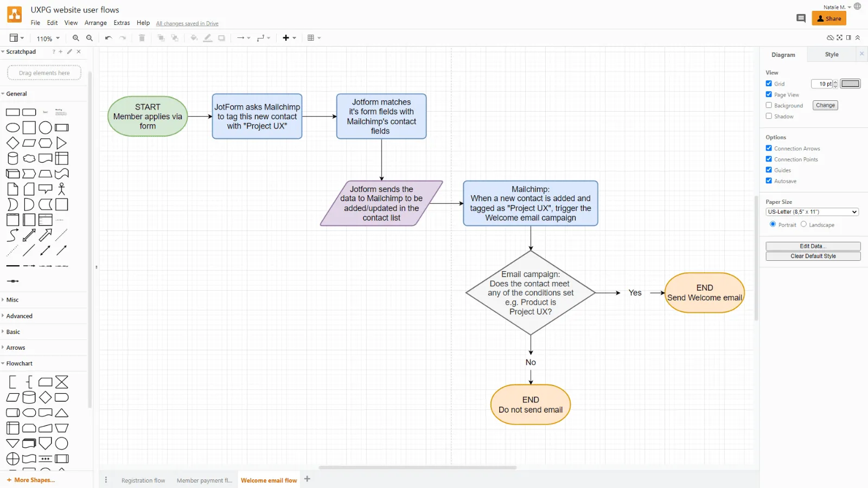
Task: Open the Help menu
Action: pos(143,23)
